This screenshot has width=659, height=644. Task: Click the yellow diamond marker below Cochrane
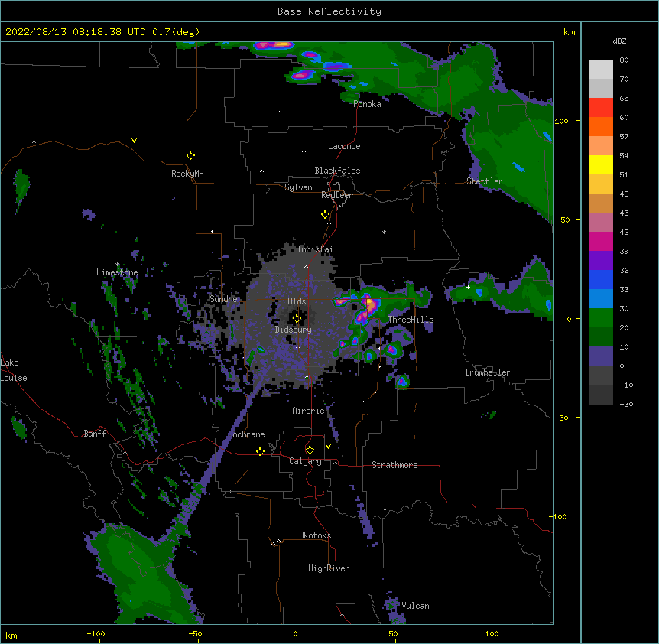pyautogui.click(x=260, y=451)
